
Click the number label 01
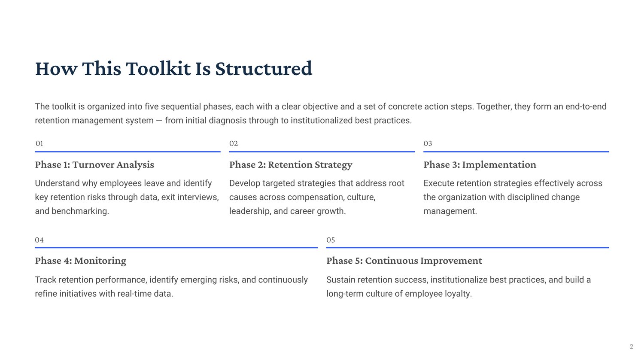[39, 143]
